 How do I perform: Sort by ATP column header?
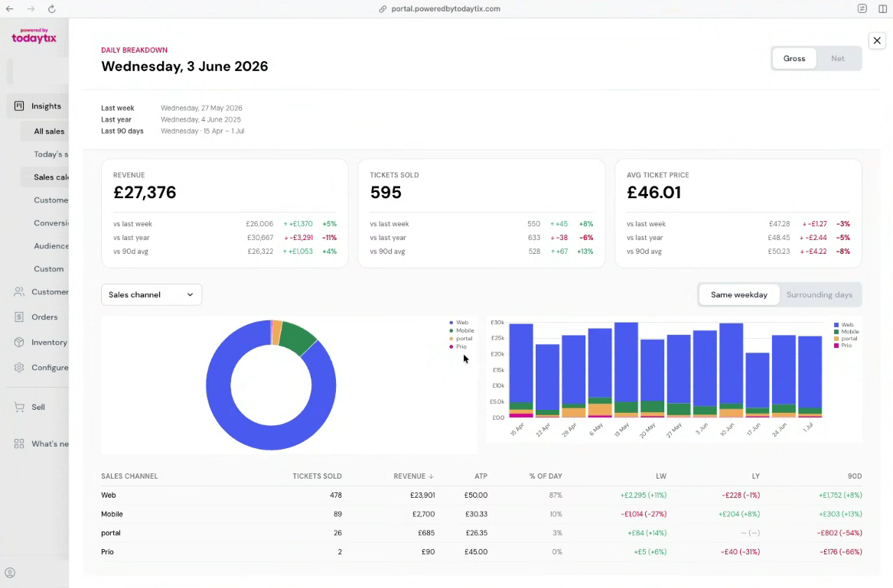coord(481,476)
